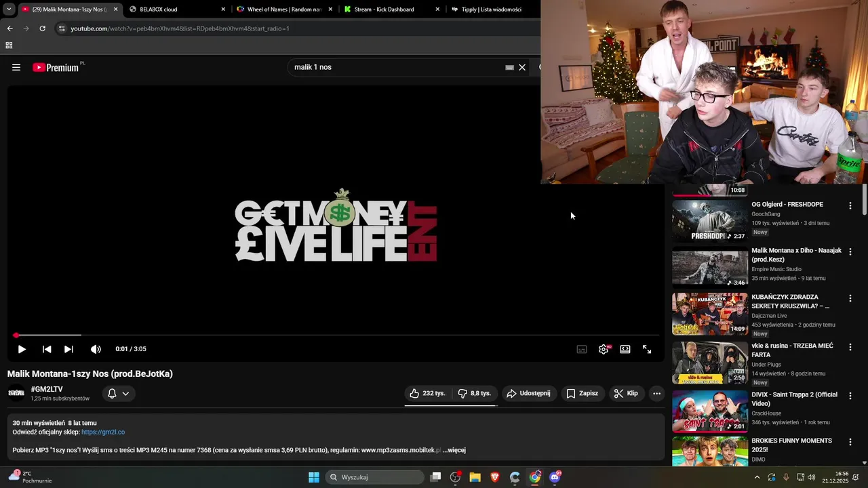The height and width of the screenshot is (488, 868).
Task: Open #GM2LTV channel avatar
Action: tap(16, 393)
